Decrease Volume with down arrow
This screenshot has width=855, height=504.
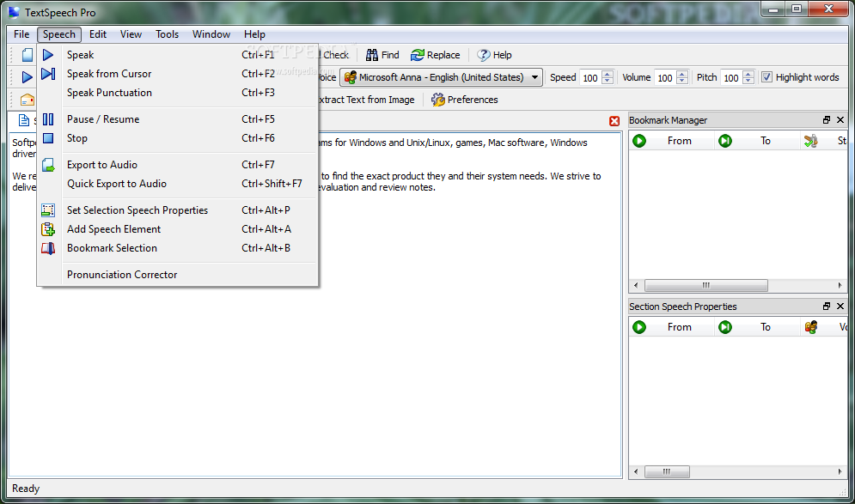click(x=682, y=82)
